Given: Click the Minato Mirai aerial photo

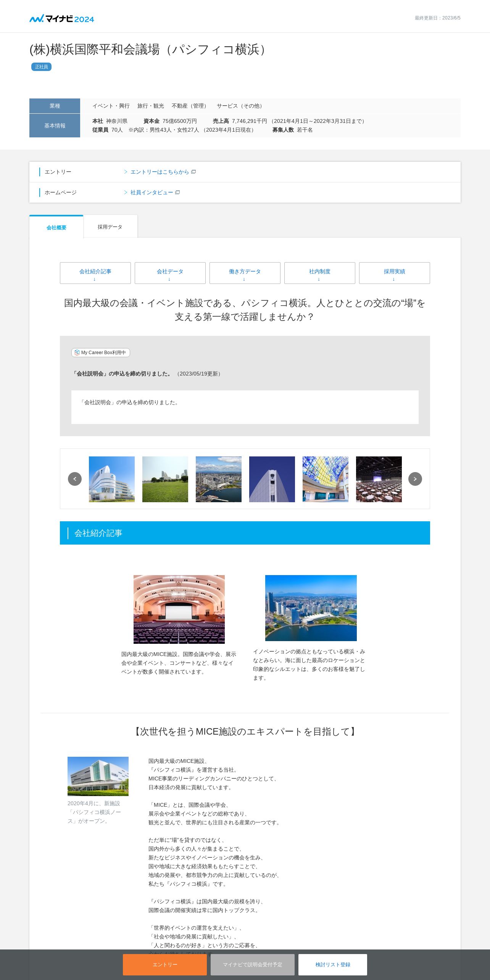Looking at the screenshot, I should [x=311, y=608].
